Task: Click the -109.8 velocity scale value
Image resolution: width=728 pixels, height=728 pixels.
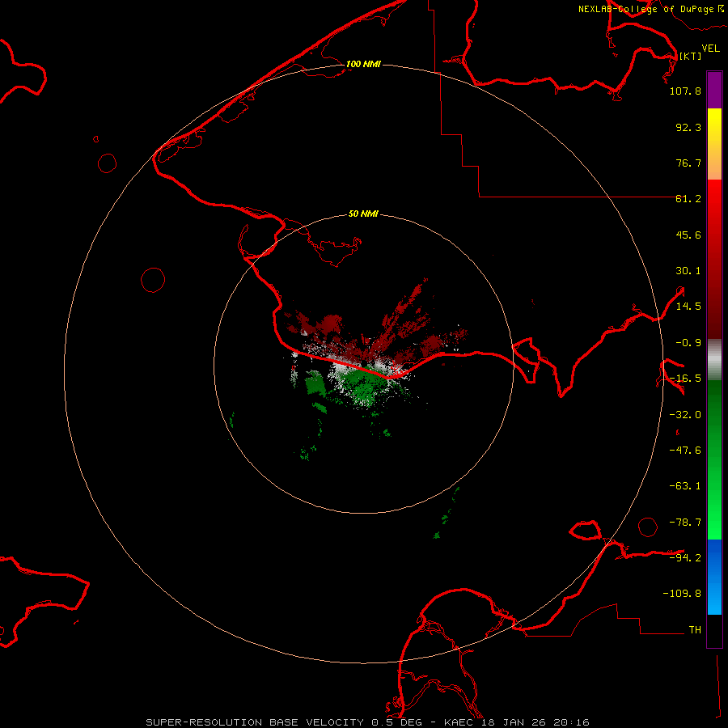Action: (682, 594)
